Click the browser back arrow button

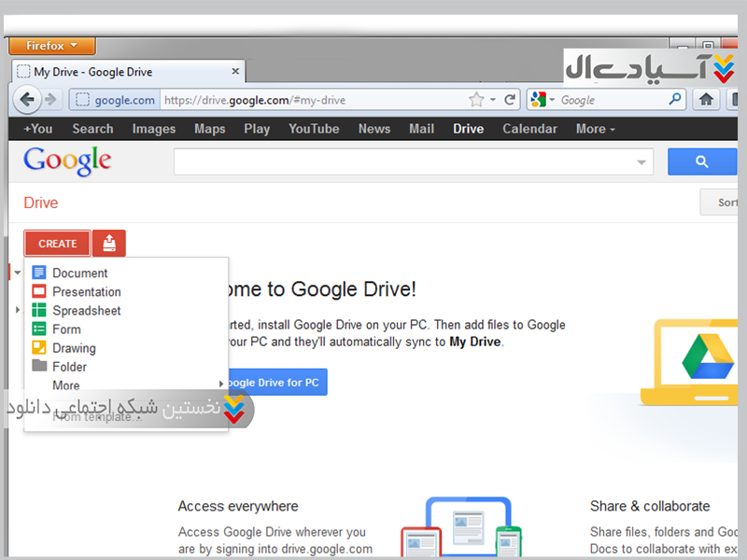click(27, 100)
